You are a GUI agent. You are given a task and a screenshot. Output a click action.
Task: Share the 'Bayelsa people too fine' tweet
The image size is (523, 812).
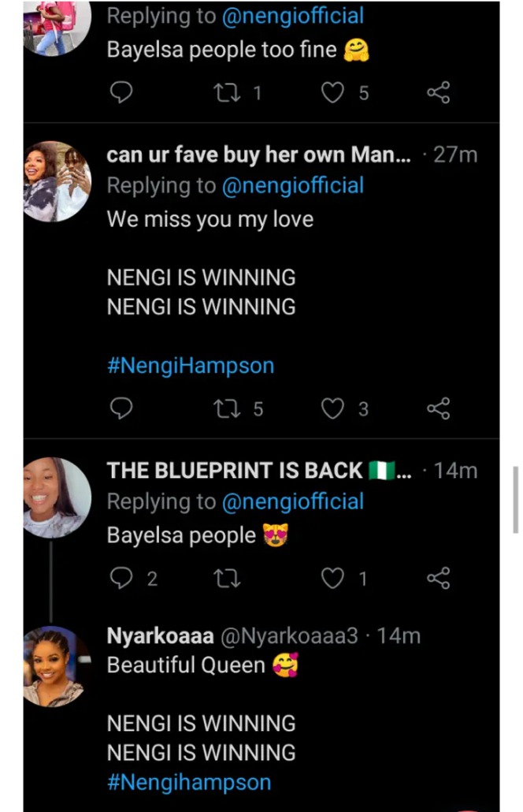(x=438, y=93)
